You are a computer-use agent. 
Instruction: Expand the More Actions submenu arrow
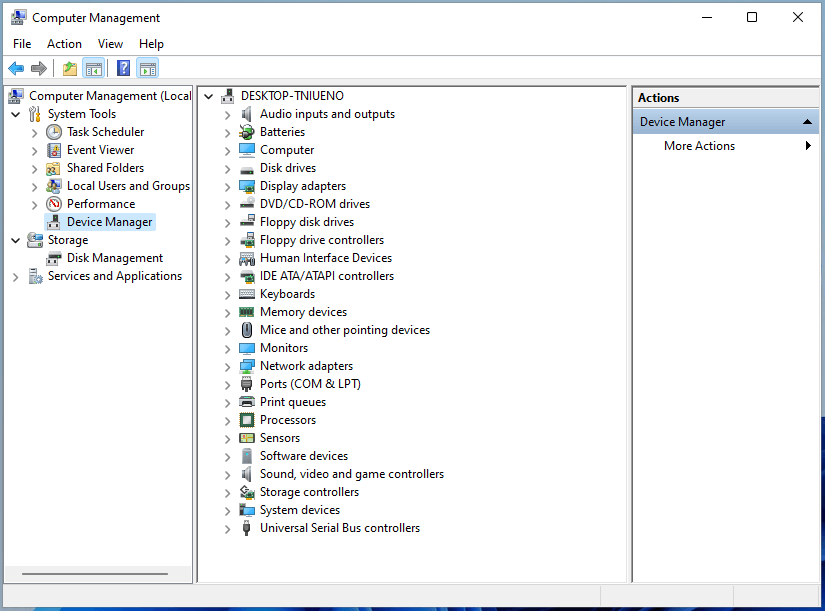(x=809, y=145)
